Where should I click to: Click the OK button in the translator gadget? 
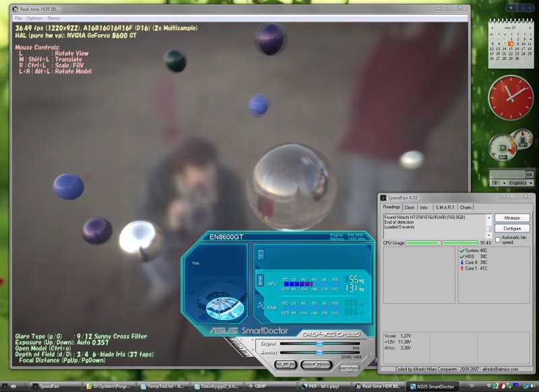click(530, 174)
